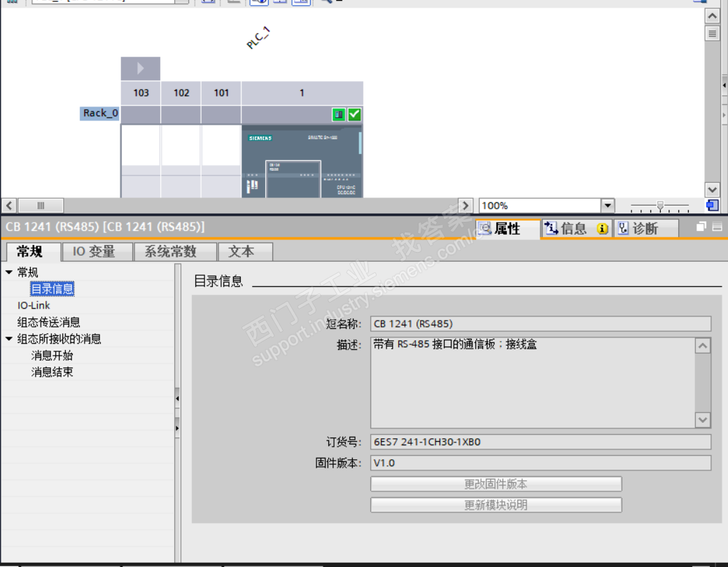Screen dimensions: 728x567
Task: Click the 固件版本 V1.0 field
Action: click(x=540, y=463)
